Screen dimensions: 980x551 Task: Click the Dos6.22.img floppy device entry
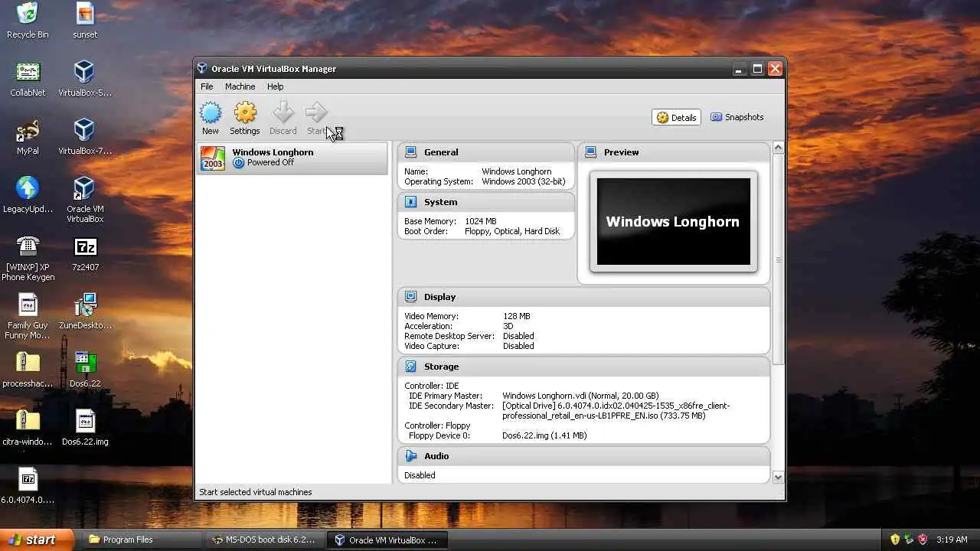[x=544, y=435]
